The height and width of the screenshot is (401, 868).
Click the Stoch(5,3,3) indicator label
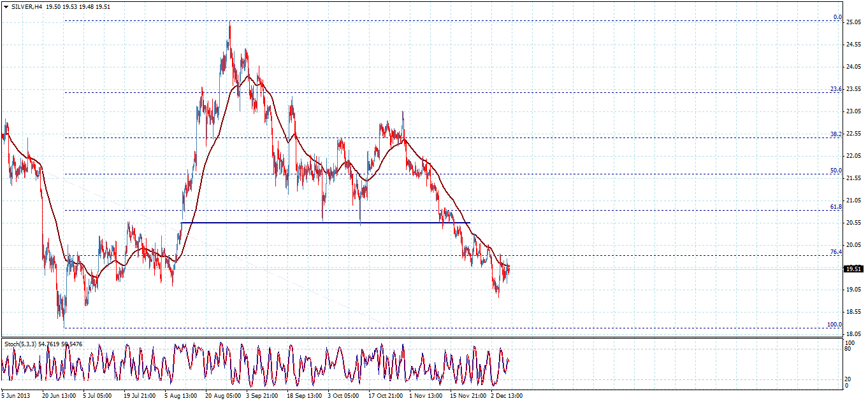20,344
